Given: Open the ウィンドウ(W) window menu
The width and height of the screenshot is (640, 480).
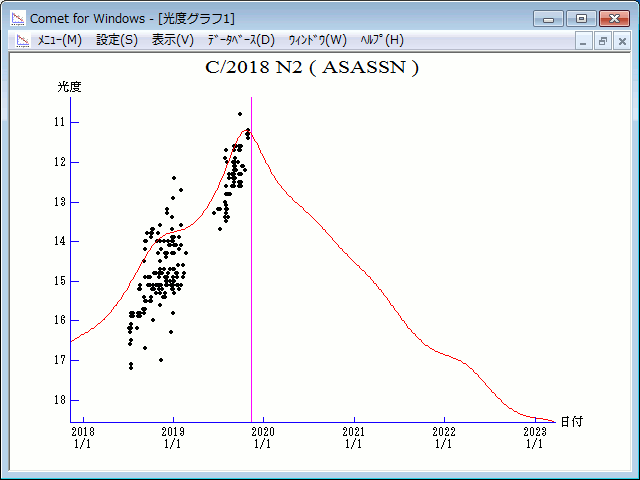Looking at the screenshot, I should click(x=317, y=40).
